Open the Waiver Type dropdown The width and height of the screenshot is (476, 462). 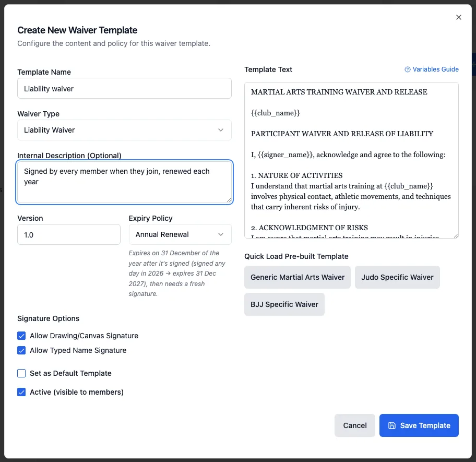tap(124, 130)
